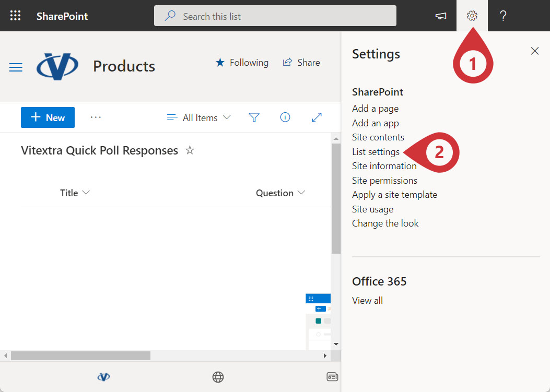Viewport: 550px width, 392px height.
Task: Open Site permissions
Action: [x=385, y=181]
